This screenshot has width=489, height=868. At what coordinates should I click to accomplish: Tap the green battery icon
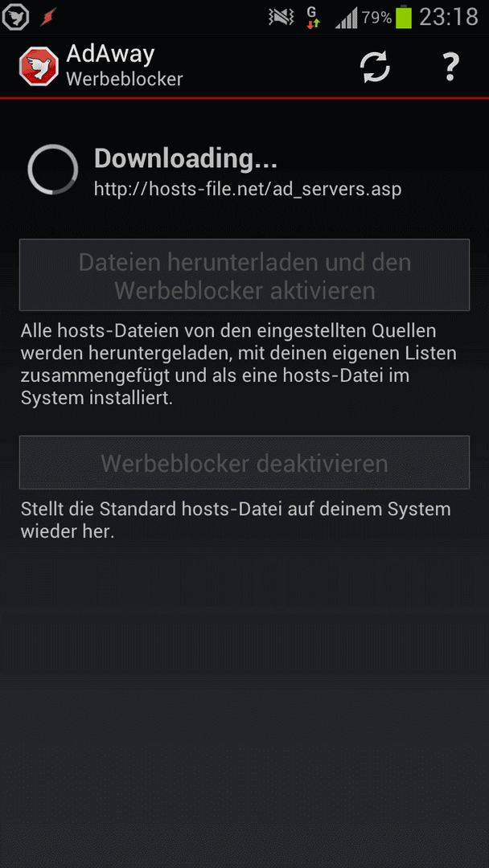404,18
